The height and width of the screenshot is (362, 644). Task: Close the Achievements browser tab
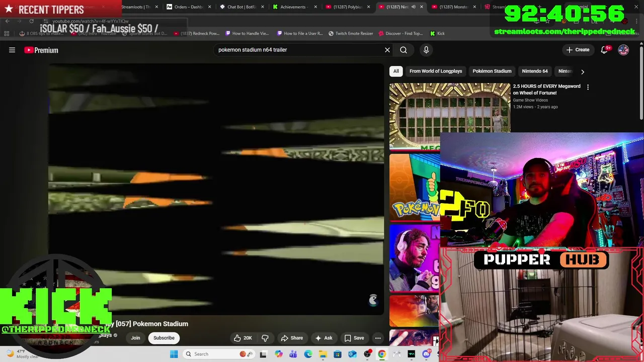pyautogui.click(x=316, y=7)
